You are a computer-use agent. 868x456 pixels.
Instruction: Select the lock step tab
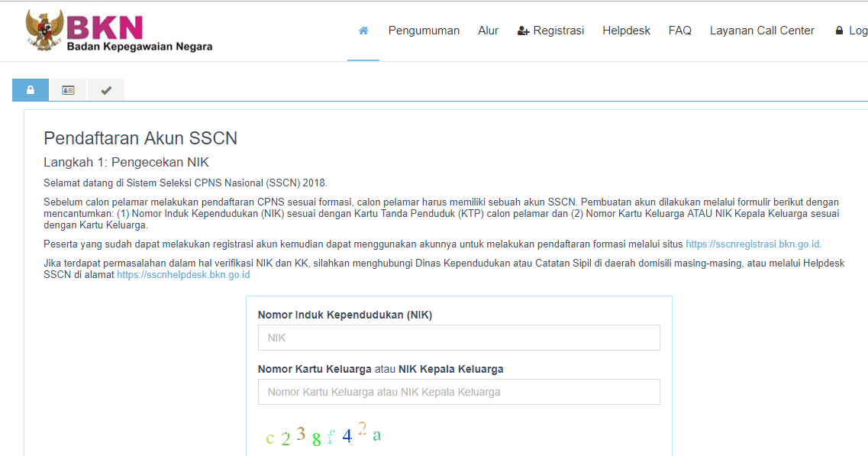(x=31, y=90)
